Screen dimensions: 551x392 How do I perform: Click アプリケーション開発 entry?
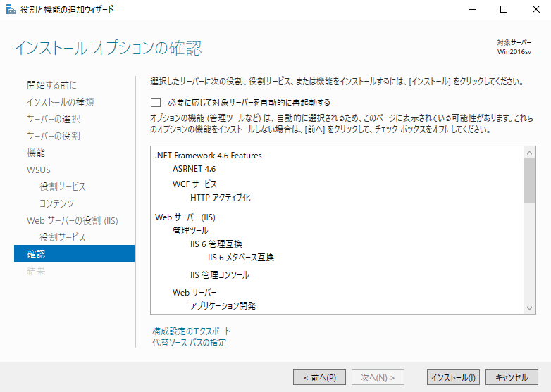point(223,305)
